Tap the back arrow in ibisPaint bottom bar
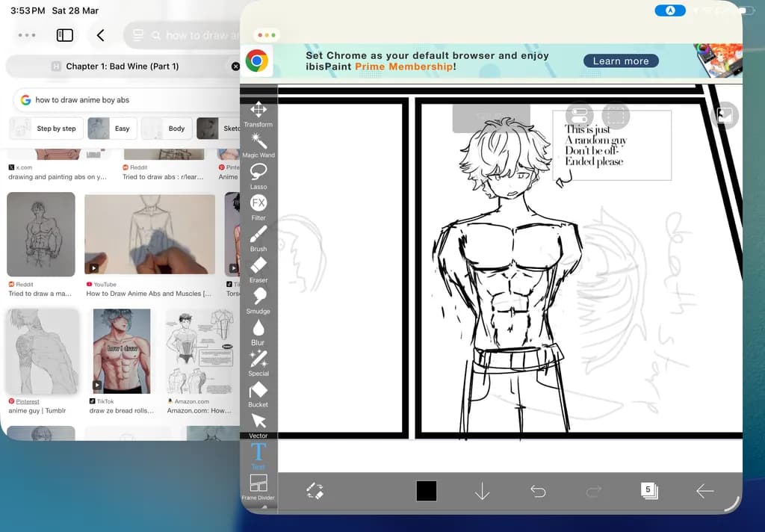The width and height of the screenshot is (765, 532). click(705, 491)
